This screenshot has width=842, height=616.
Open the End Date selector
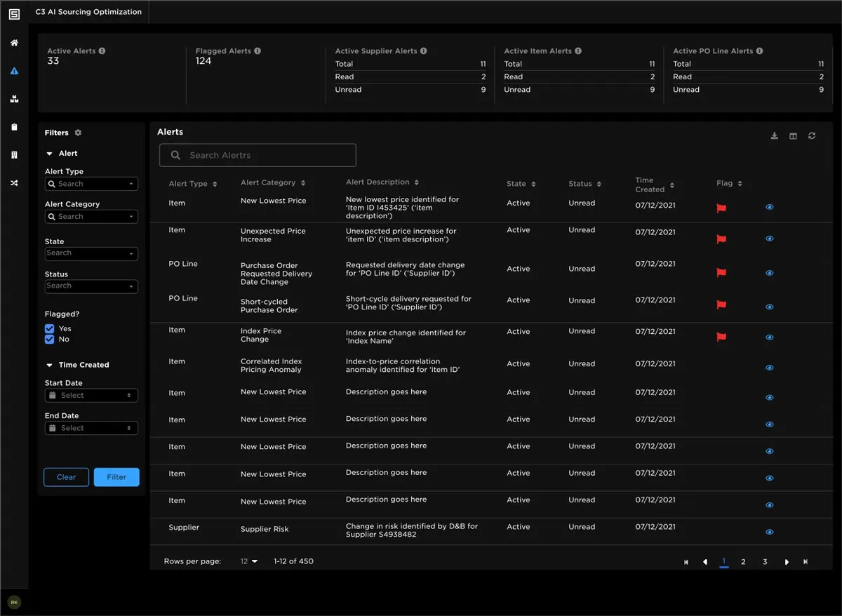coord(91,428)
